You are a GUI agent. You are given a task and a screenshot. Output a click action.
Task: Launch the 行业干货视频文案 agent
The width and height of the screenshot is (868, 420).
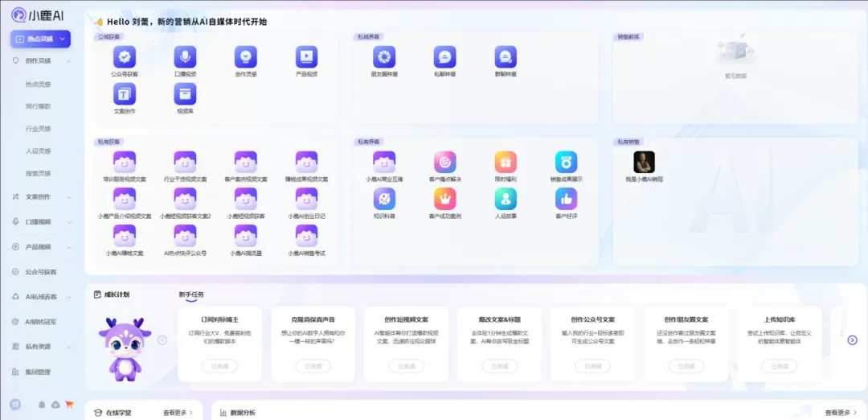[x=185, y=162]
